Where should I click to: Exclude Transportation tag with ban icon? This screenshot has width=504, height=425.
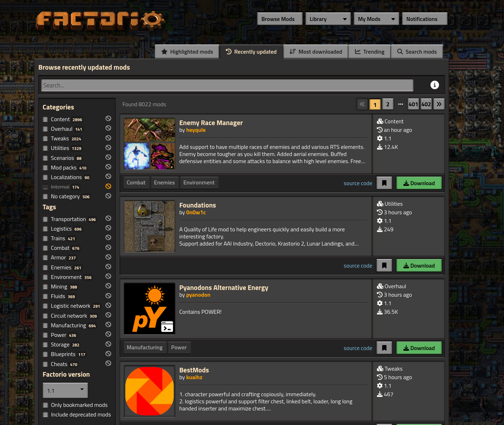(108, 218)
